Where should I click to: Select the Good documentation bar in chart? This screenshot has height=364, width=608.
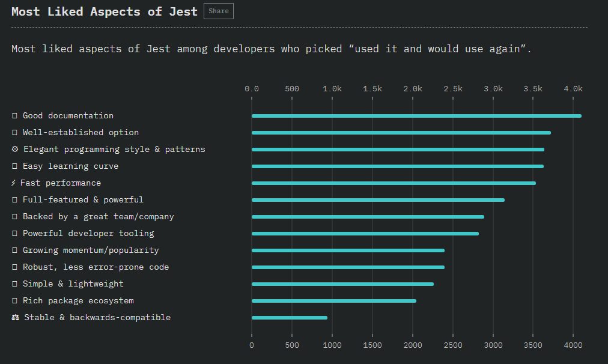point(416,116)
